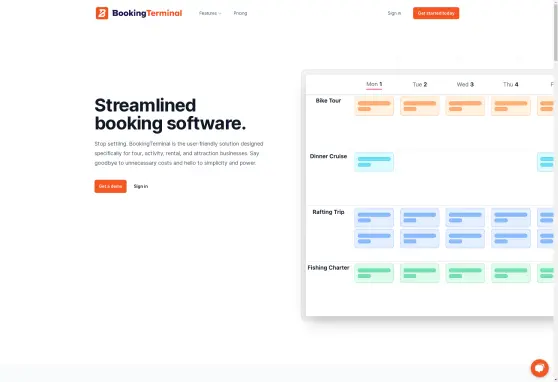Click Sign in in the header
The height and width of the screenshot is (382, 558).
[x=394, y=13]
